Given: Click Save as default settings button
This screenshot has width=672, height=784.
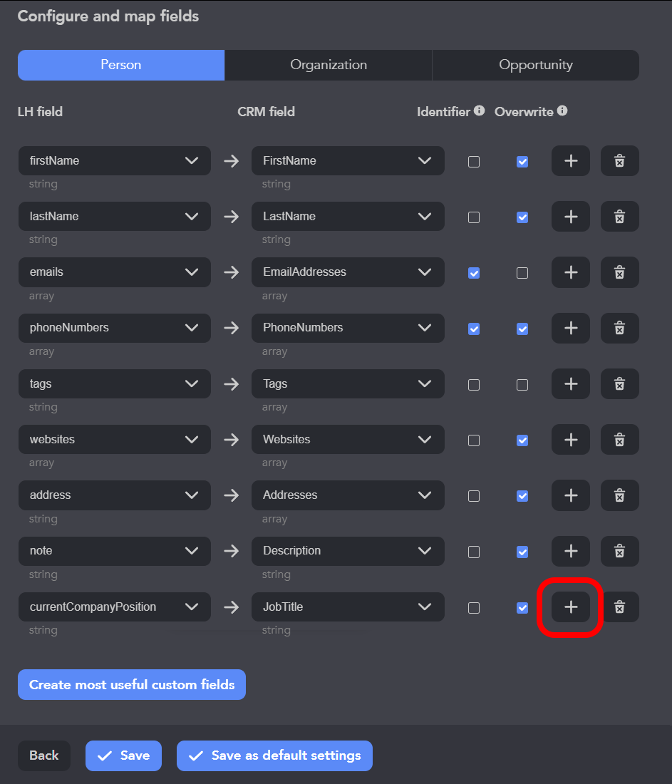Looking at the screenshot, I should coord(274,755).
